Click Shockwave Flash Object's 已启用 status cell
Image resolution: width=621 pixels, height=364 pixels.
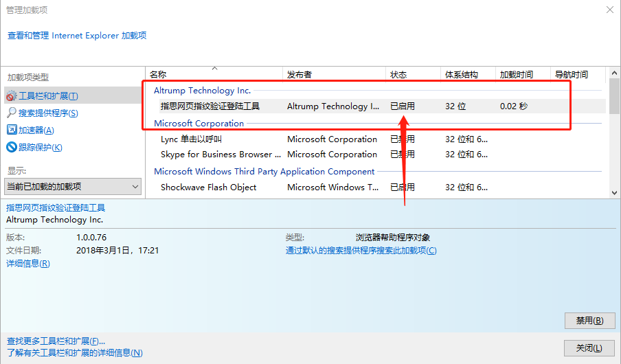[x=403, y=187]
